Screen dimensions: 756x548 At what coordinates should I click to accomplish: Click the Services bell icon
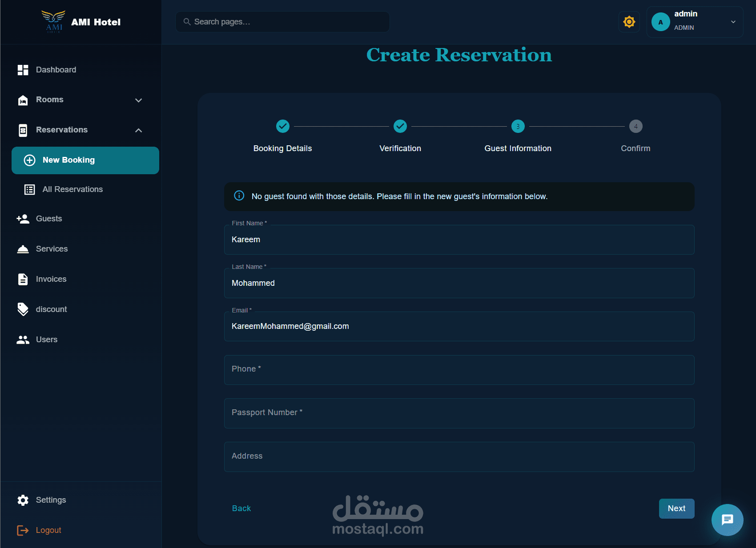[23, 249]
